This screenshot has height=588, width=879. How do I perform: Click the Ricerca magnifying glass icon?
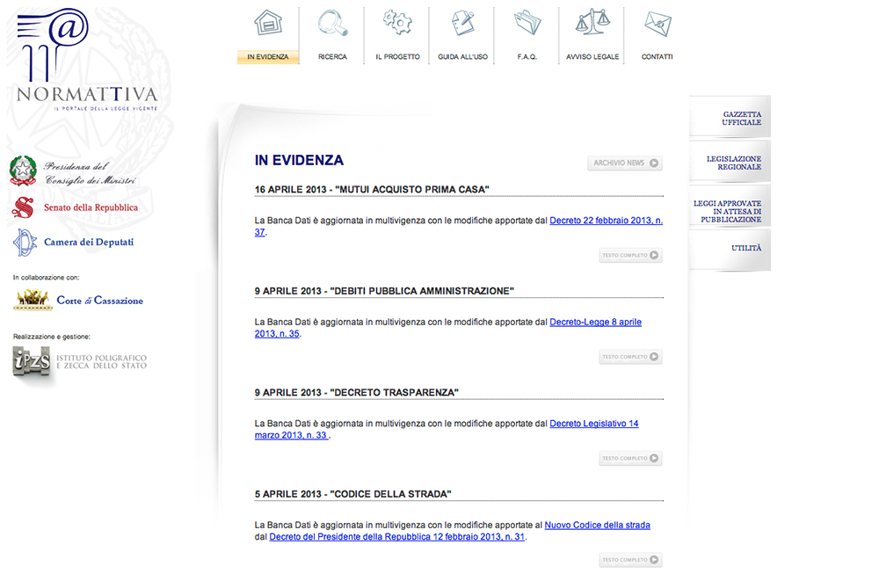coord(332,23)
